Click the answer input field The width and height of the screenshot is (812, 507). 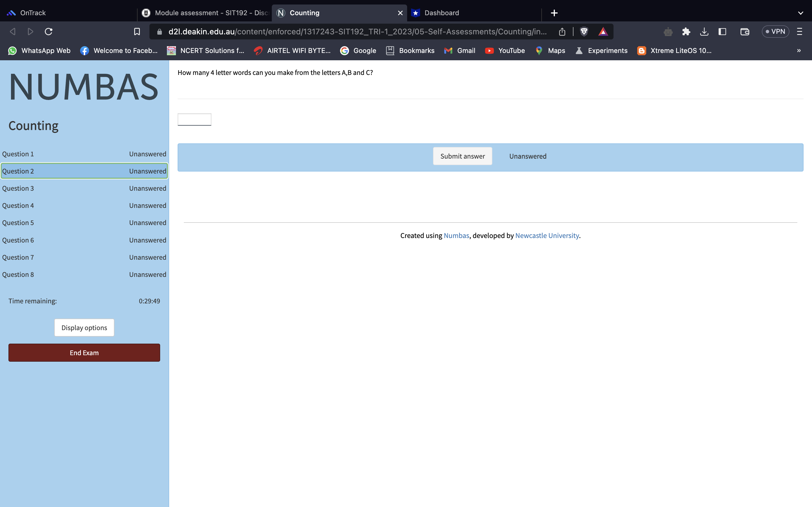(194, 119)
